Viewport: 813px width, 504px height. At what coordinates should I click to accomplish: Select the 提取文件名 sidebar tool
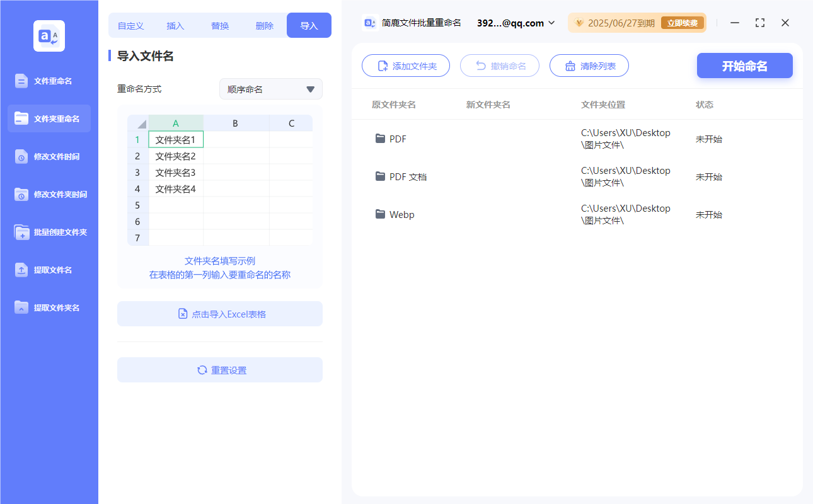(x=49, y=270)
